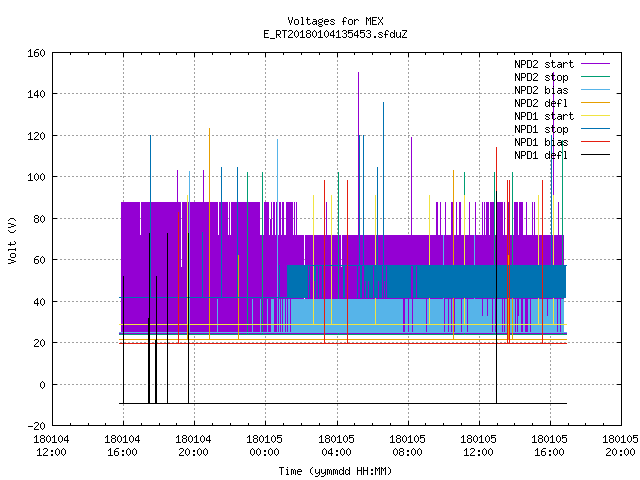Screen dimensions: 640x480
Task: Click the 100 y-axis tick label
Action: pos(36,178)
